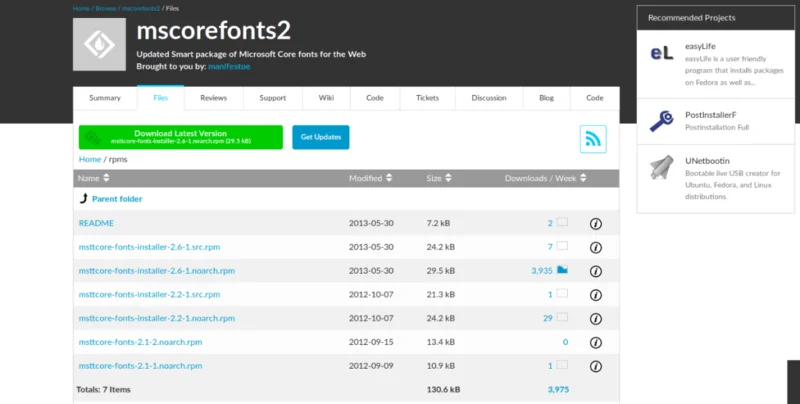This screenshot has width=800, height=404.
Task: Open info for msttcore-fonts-2.1-1.noarch.rpm
Action: 595,366
